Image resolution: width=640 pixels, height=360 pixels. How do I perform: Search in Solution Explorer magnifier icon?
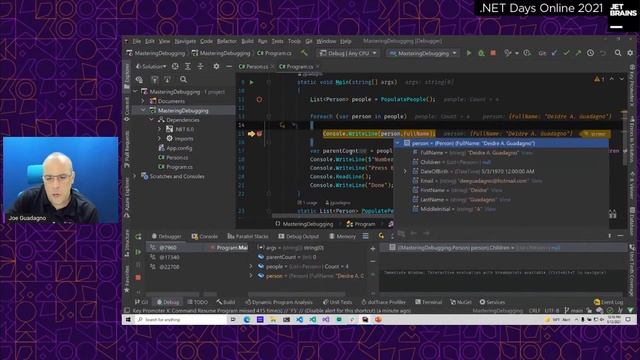(x=183, y=80)
